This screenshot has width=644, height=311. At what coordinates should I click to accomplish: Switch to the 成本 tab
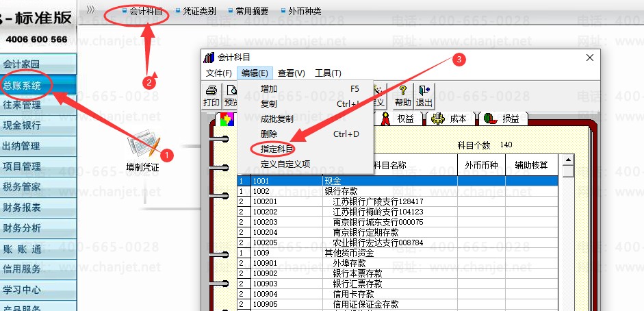click(x=450, y=119)
